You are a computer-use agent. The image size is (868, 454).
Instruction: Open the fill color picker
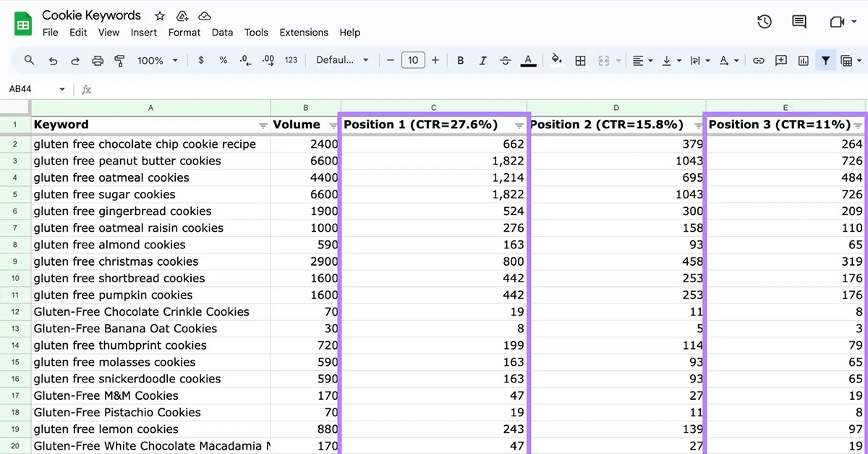point(556,61)
